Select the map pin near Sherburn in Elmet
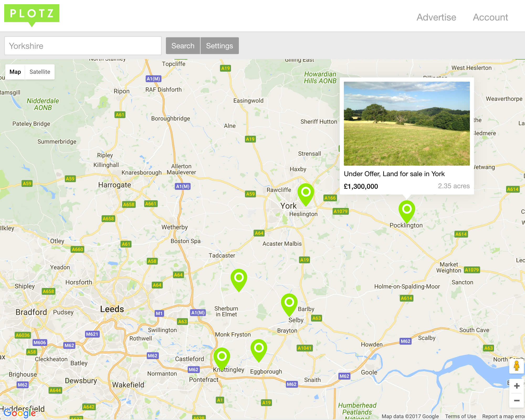 click(239, 278)
